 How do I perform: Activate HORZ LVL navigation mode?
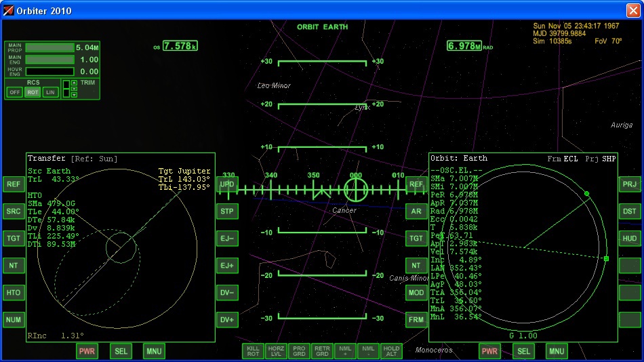276,351
